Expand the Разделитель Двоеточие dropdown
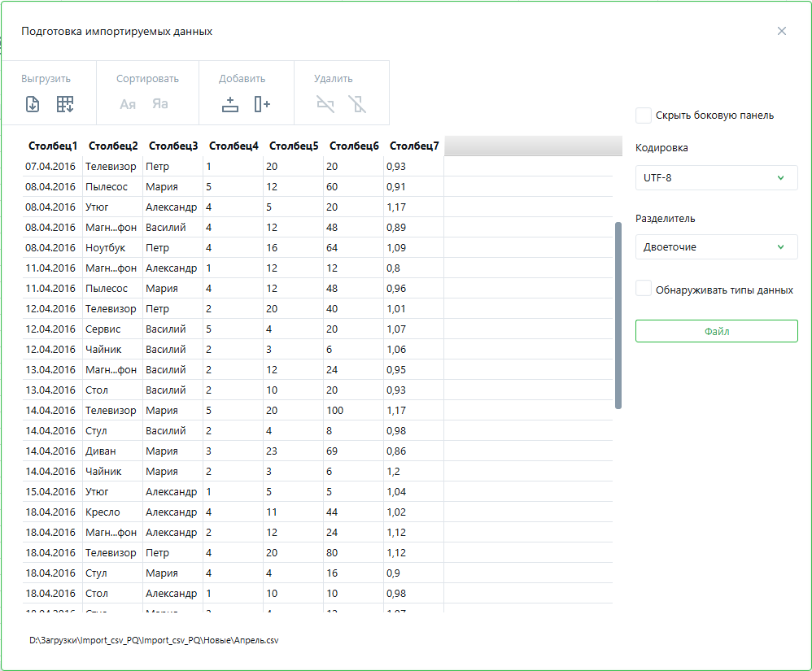The height and width of the screenshot is (671, 812). [716, 247]
